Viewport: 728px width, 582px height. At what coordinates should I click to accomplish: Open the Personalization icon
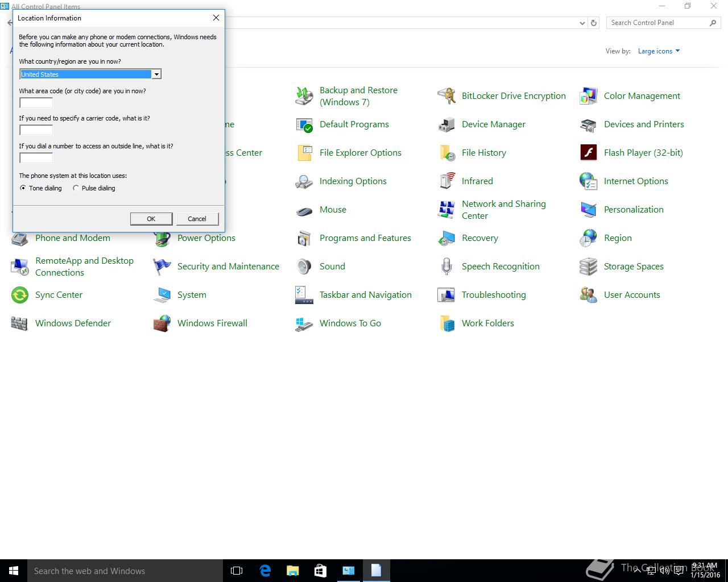(x=589, y=210)
